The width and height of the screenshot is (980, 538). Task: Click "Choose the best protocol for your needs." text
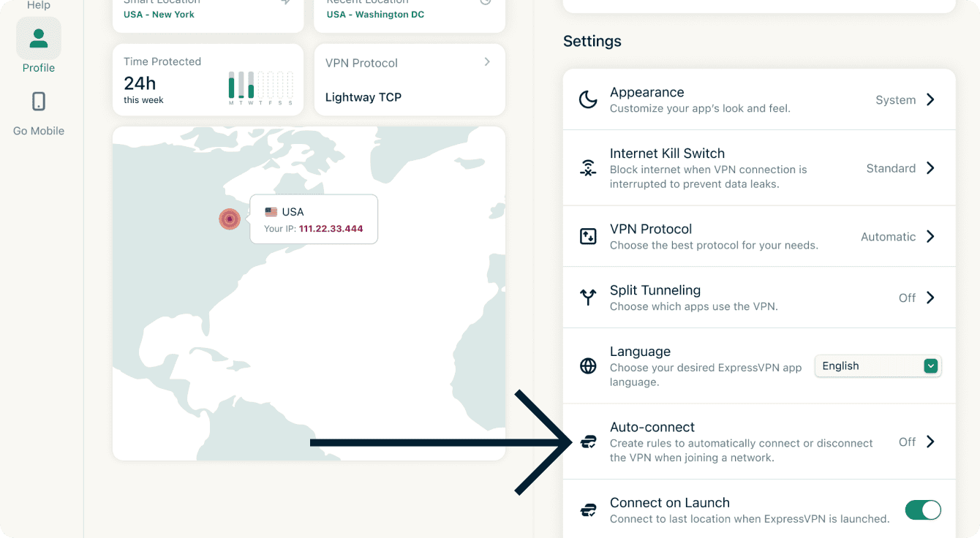point(714,245)
